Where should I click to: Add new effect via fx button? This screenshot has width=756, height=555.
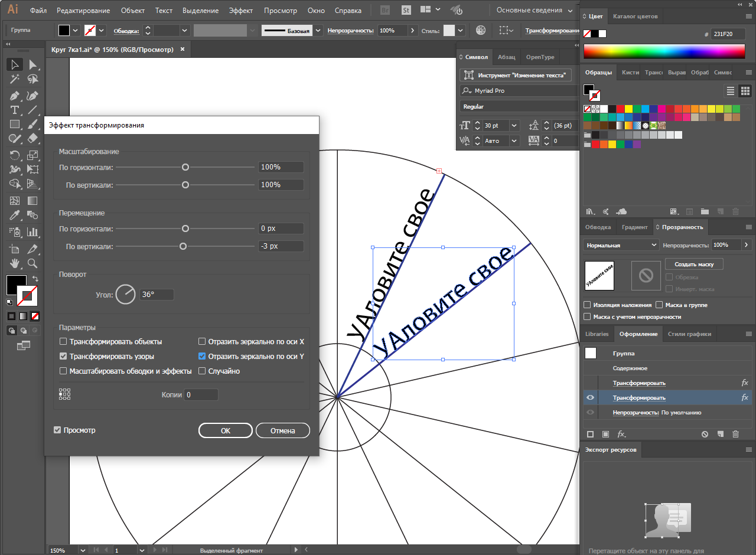(621, 434)
